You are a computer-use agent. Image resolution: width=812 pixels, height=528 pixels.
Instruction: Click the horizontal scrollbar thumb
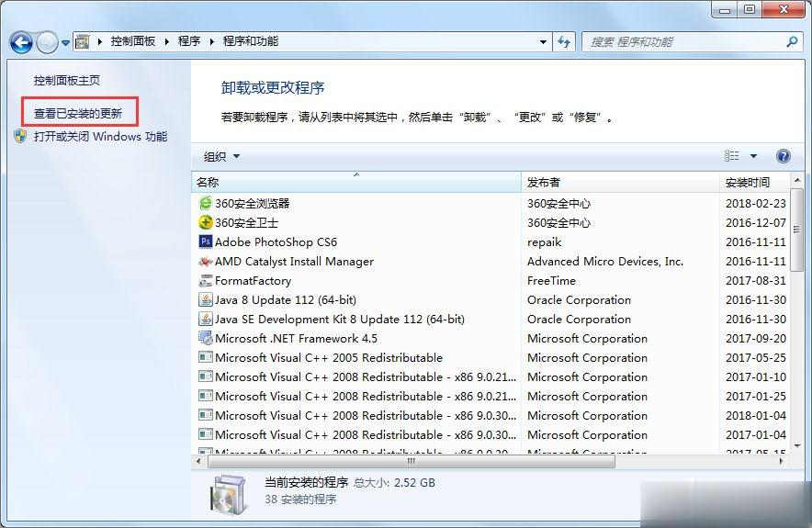[x=412, y=461]
